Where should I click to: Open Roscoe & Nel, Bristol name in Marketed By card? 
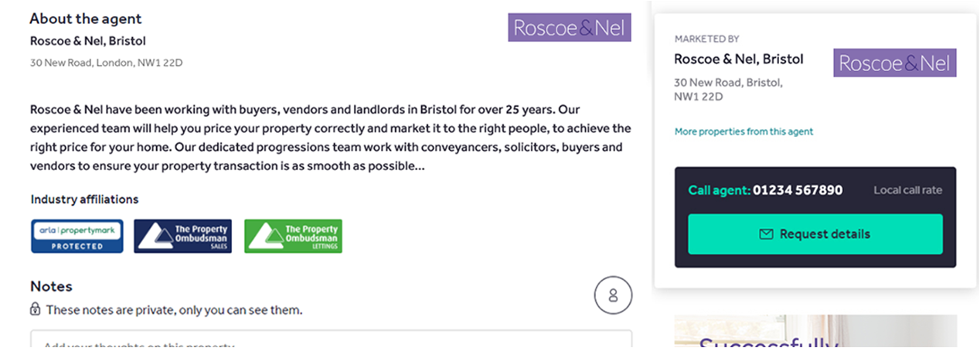(739, 59)
